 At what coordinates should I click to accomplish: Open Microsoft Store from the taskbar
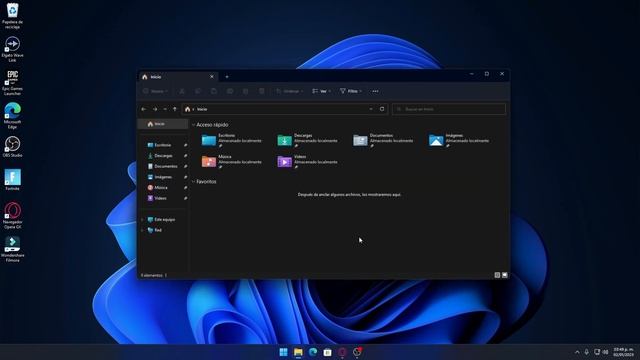327,352
